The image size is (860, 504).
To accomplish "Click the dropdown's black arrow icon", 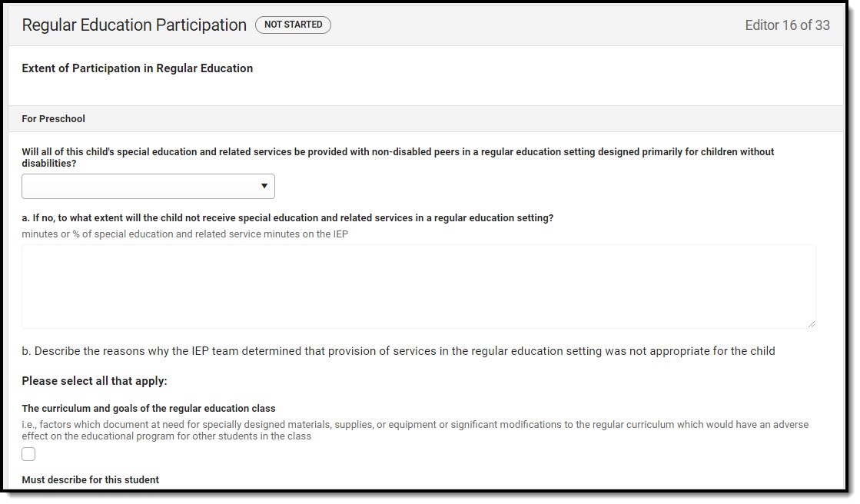I will point(264,186).
